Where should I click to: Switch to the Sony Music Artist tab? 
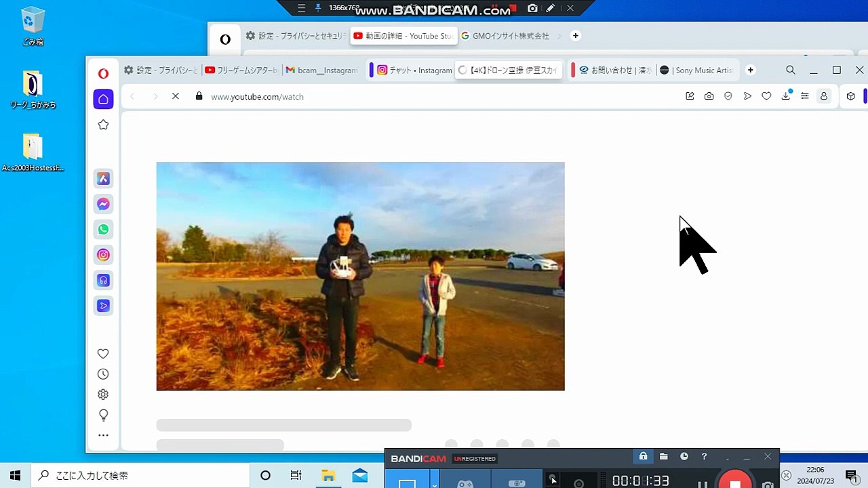pos(697,70)
